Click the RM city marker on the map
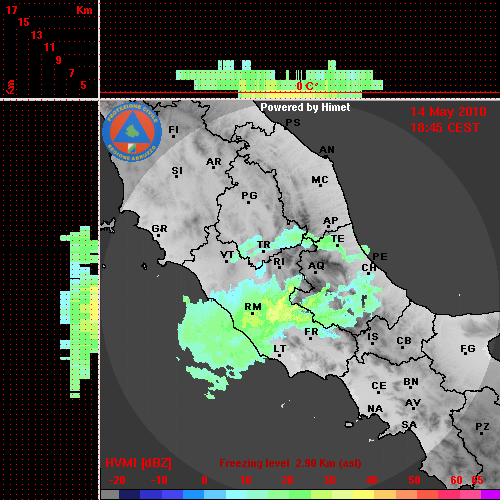Screen dimensions: 500x500 pos(253,308)
